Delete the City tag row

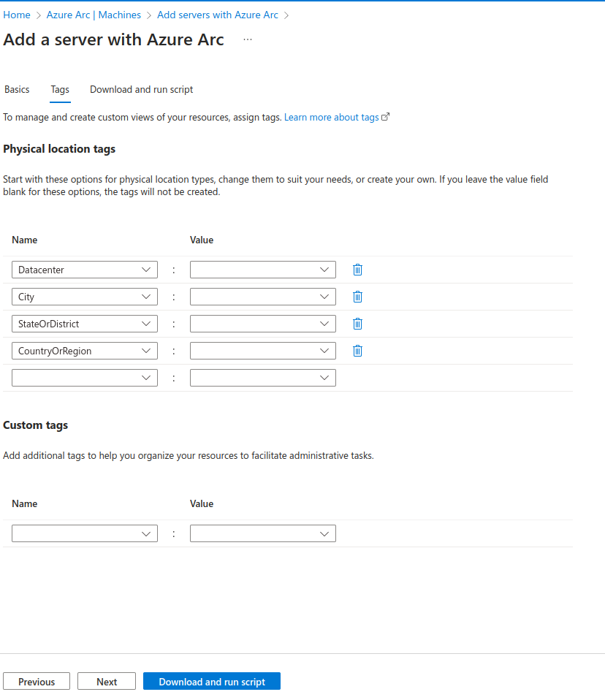pos(357,297)
